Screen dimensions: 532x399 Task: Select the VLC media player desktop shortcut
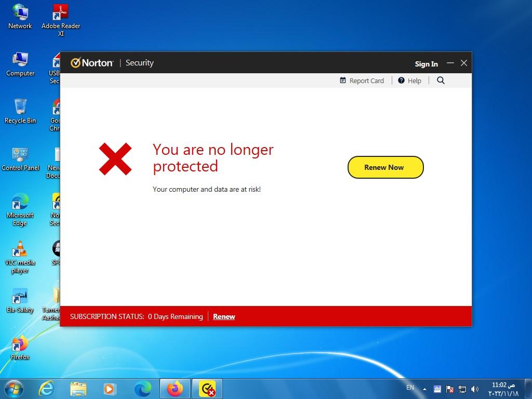(x=20, y=257)
